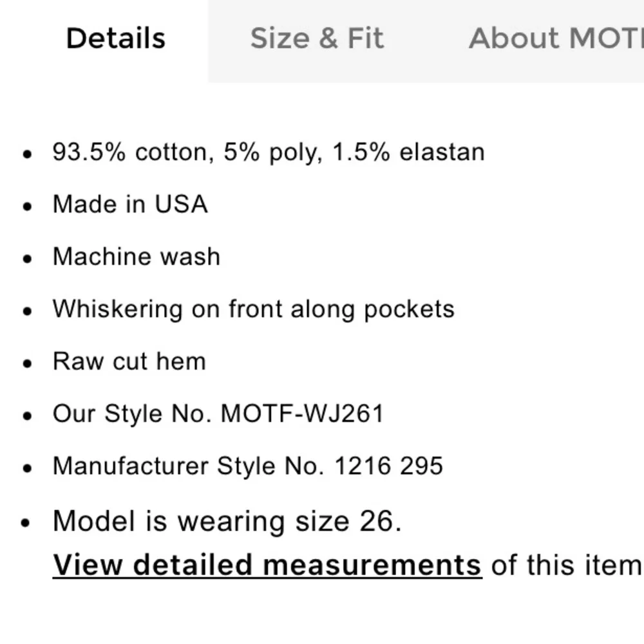Select the Machine wash care instruction
The width and height of the screenshot is (644, 644).
[137, 256]
